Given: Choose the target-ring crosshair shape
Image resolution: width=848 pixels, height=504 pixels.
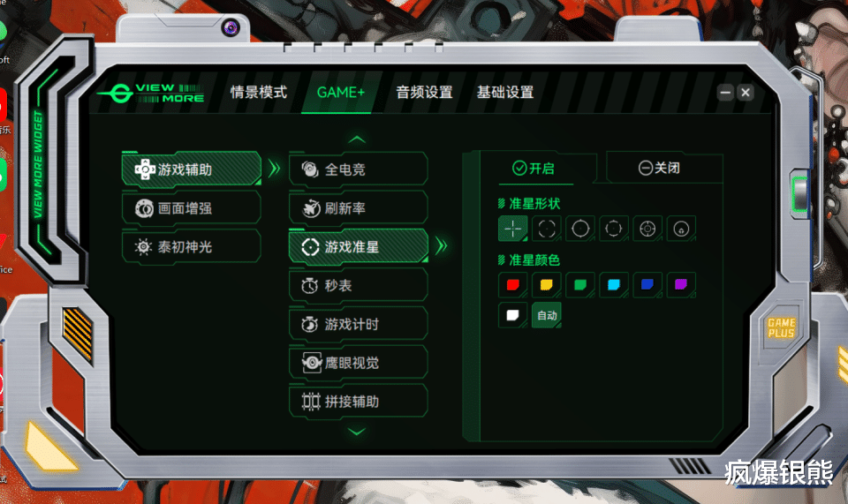Looking at the screenshot, I should point(647,229).
